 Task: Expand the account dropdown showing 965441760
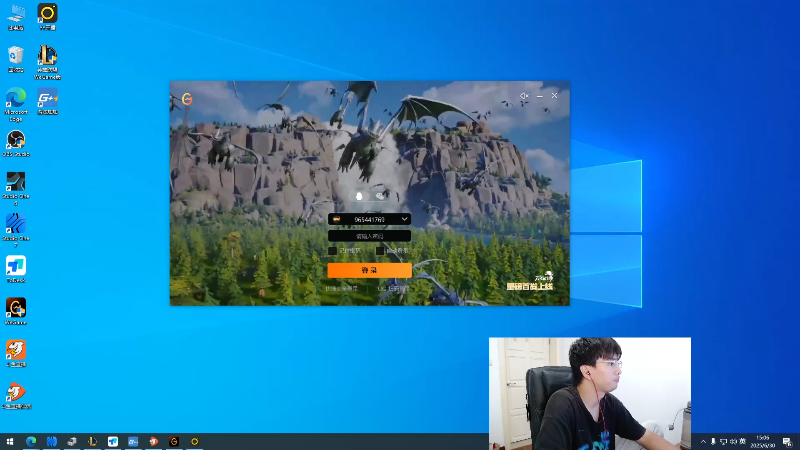404,219
